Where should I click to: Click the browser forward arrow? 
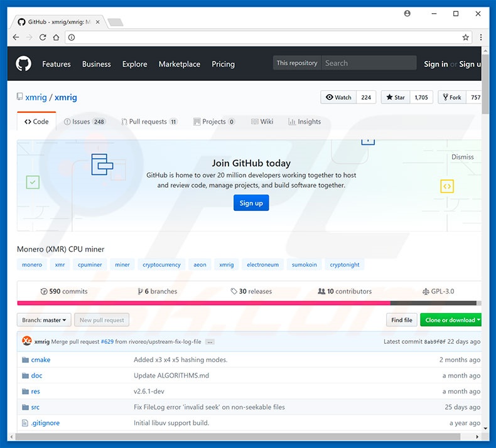29,37
